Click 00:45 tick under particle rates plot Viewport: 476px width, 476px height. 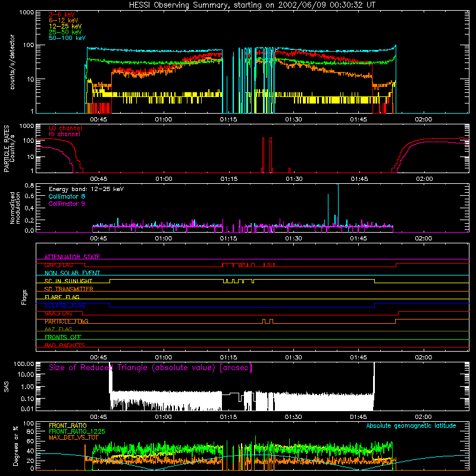(x=99, y=179)
